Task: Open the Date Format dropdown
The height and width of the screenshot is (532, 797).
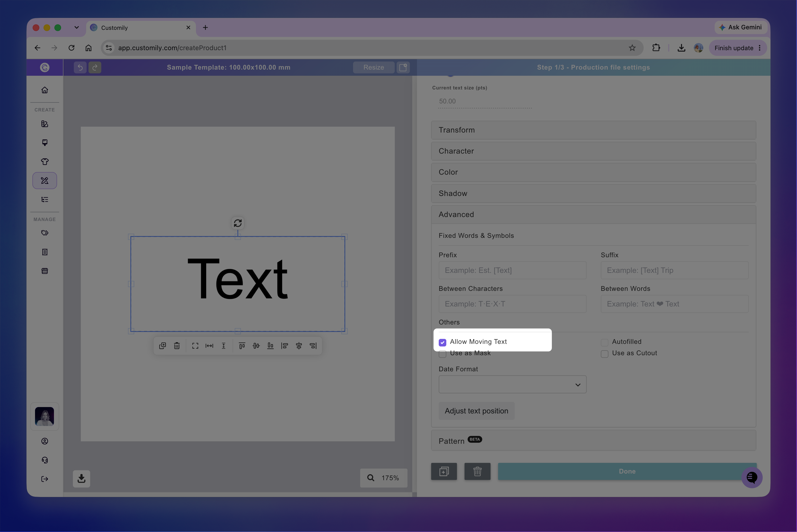Action: (512, 384)
